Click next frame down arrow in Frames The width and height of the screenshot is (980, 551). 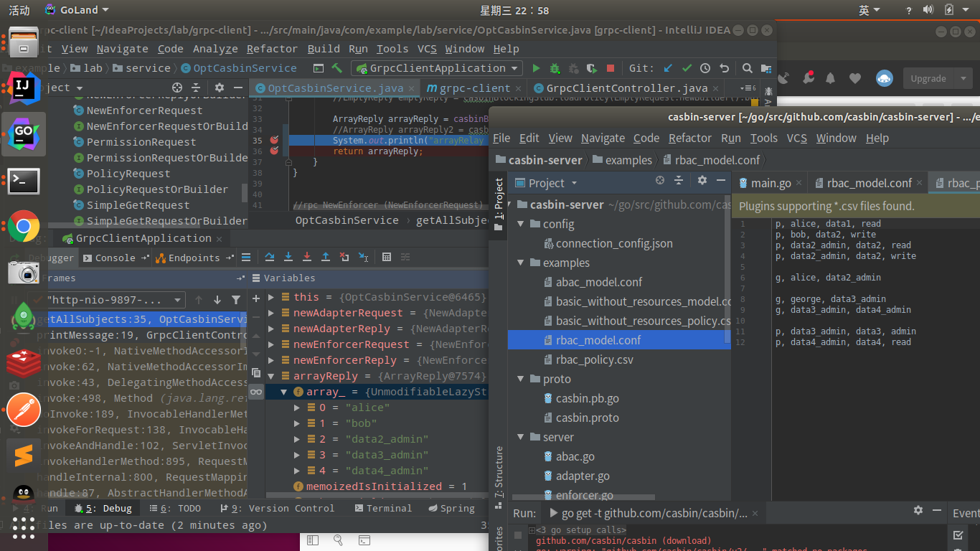coord(217,300)
